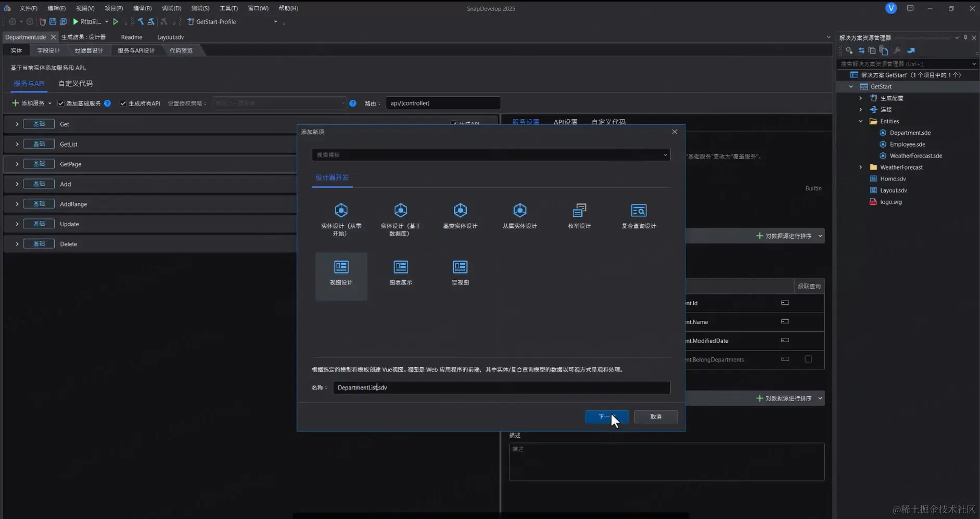Screen dimensions: 980x519
Task: Open the 工具(T) menu
Action: coord(228,8)
